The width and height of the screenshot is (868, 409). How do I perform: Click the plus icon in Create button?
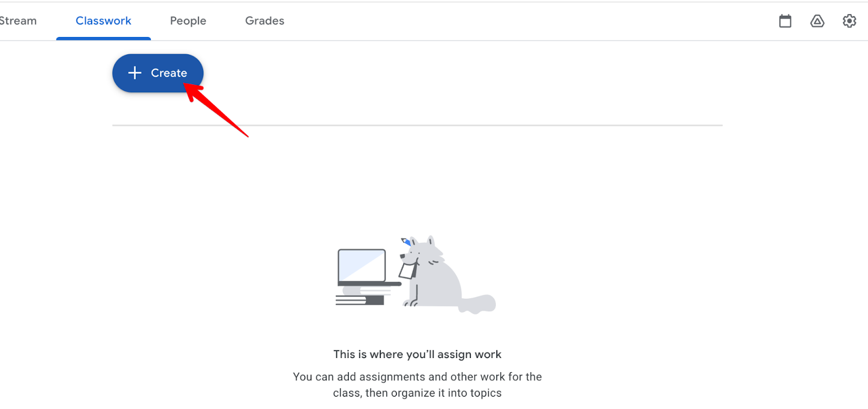[x=135, y=73]
